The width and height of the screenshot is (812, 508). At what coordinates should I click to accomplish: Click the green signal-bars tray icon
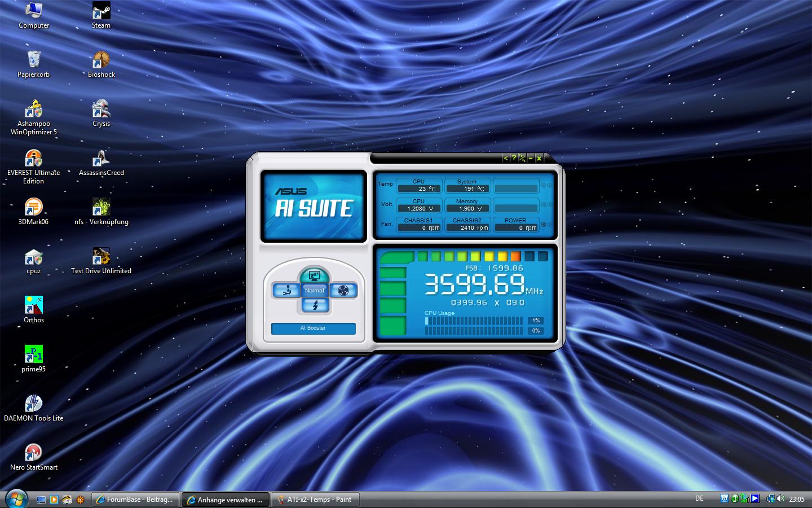point(744,498)
